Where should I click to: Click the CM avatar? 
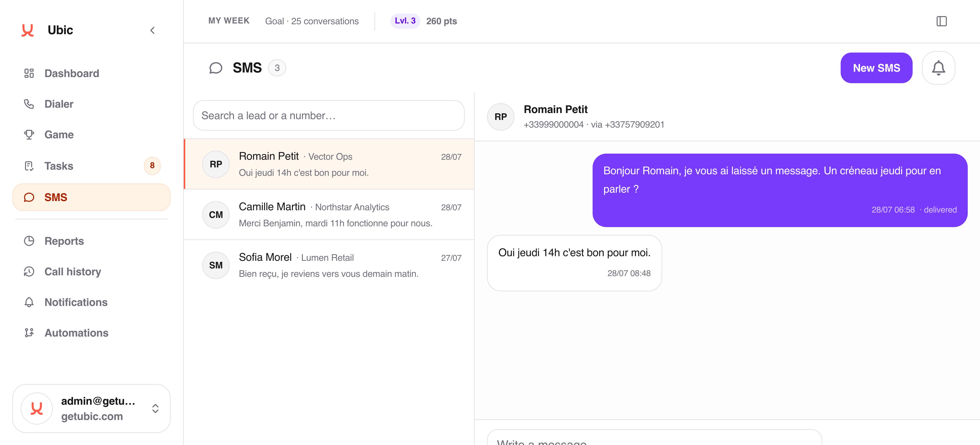coord(216,215)
